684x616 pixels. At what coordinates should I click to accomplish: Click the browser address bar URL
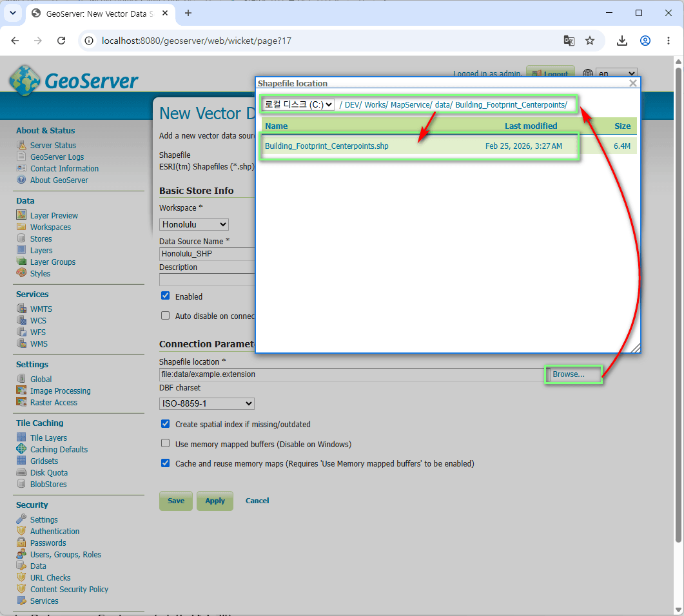coord(196,41)
